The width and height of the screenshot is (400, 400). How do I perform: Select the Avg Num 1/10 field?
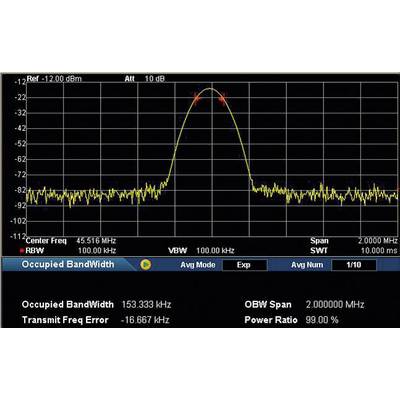pyautogui.click(x=354, y=265)
